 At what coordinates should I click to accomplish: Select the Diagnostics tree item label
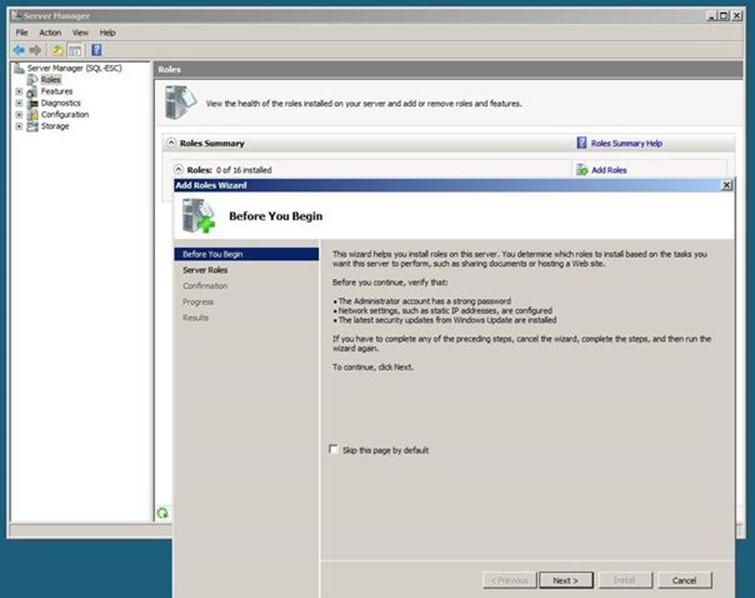pyautogui.click(x=61, y=103)
